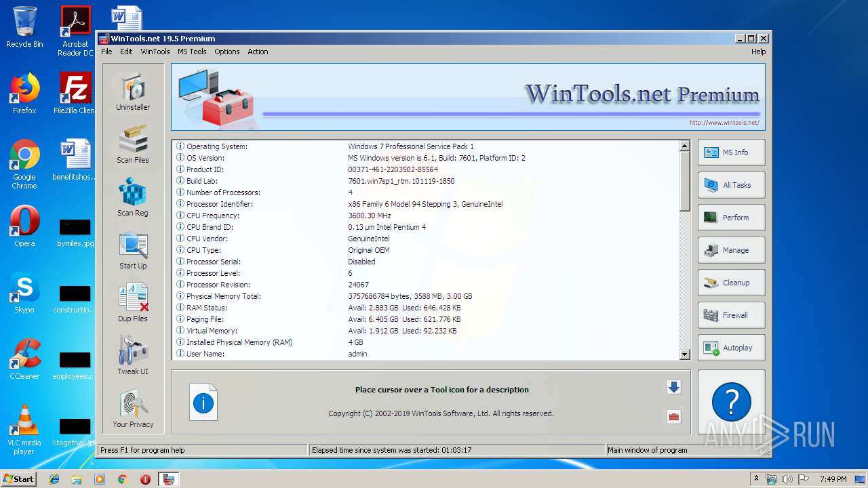Select the Processor Serial row
The image size is (868, 488).
[427, 262]
